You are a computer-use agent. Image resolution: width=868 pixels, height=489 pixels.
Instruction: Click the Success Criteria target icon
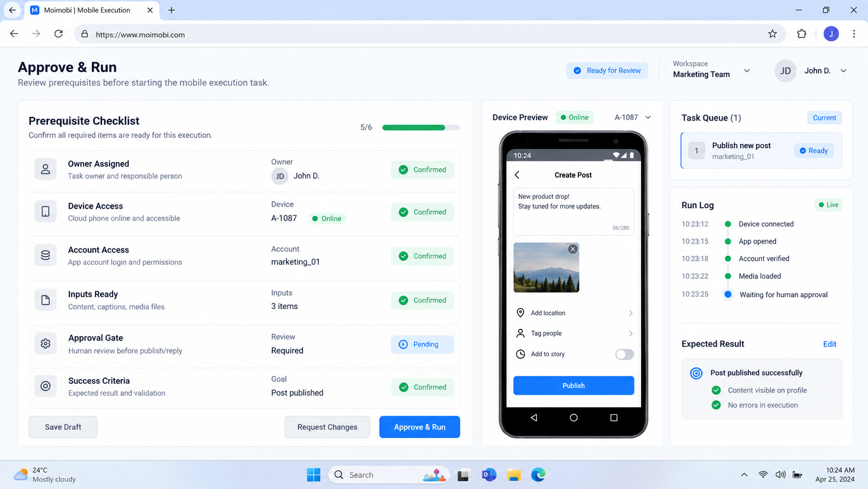(x=46, y=386)
